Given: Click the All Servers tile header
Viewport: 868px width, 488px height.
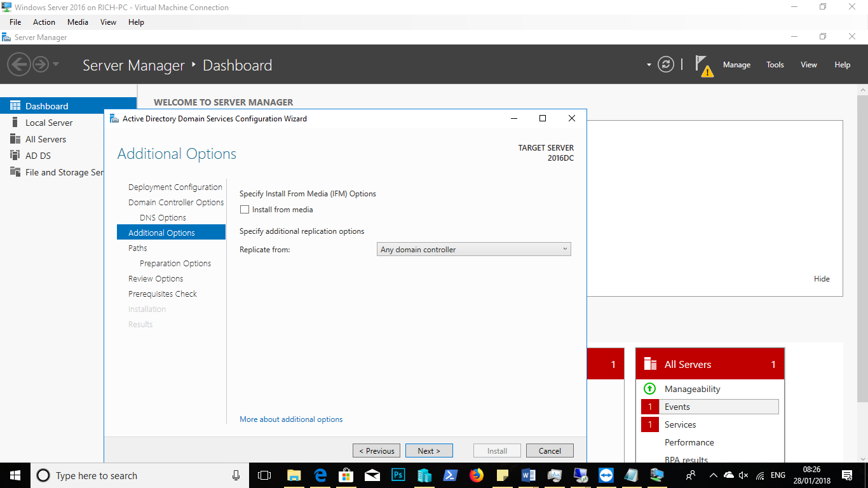Looking at the screenshot, I should (x=710, y=364).
